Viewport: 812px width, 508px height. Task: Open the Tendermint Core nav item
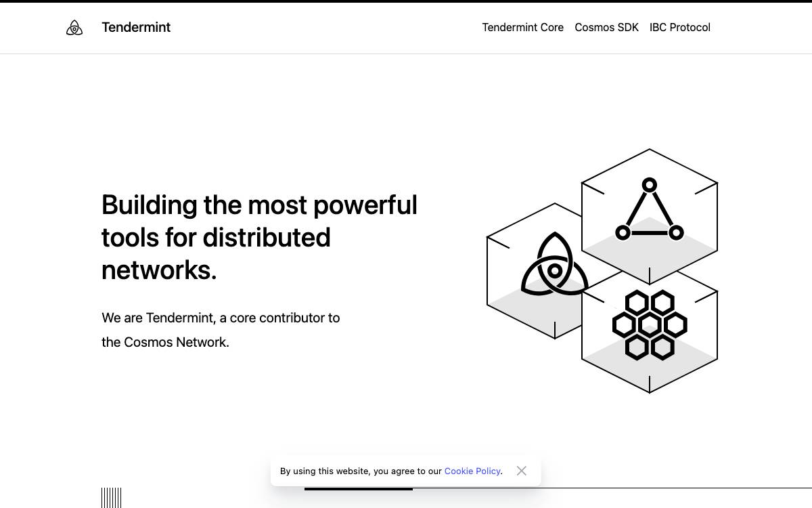523,27
